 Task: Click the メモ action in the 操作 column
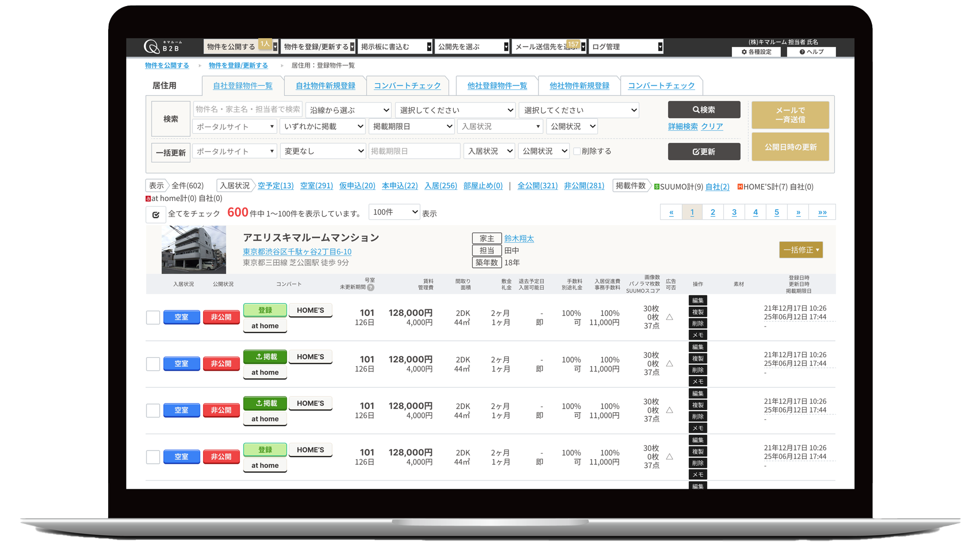698,335
